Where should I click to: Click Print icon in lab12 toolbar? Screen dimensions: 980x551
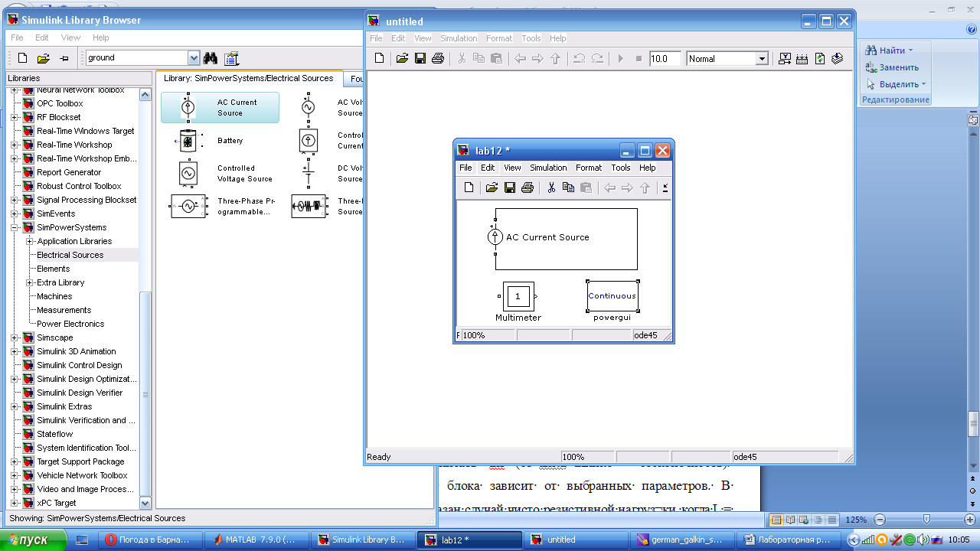(x=527, y=187)
